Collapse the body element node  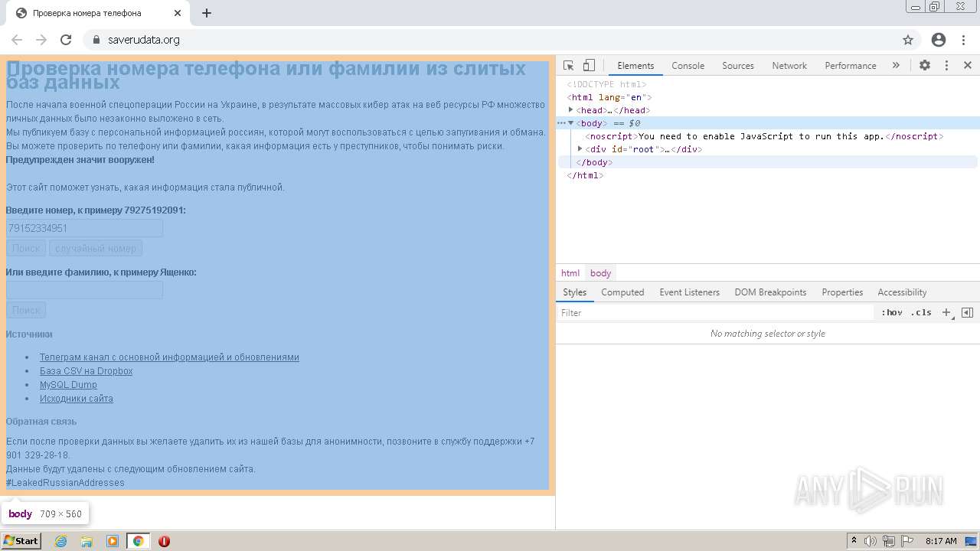pyautogui.click(x=570, y=123)
